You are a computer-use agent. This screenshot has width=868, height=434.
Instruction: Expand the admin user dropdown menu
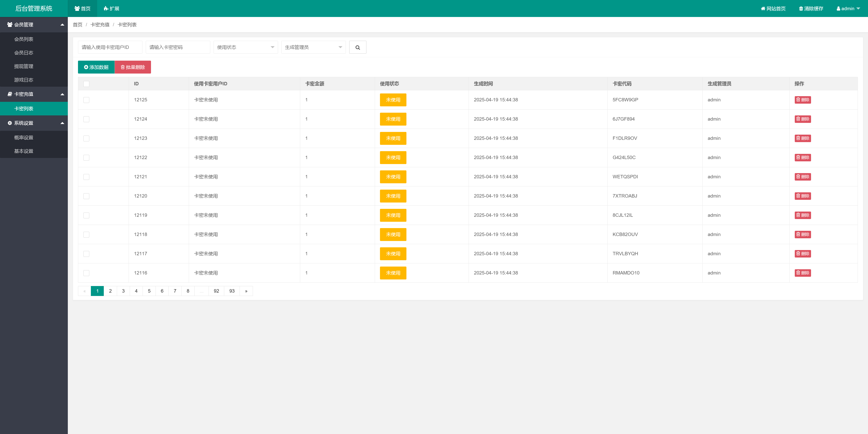coord(848,9)
